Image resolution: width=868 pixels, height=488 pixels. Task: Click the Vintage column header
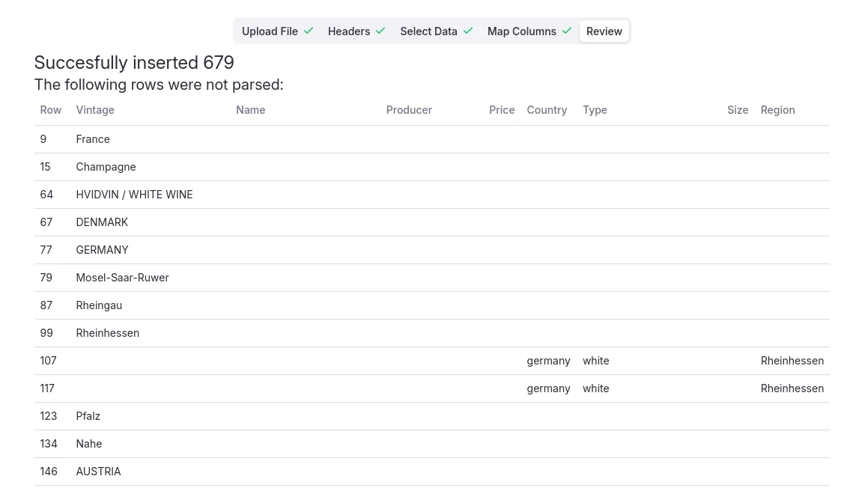(95, 109)
